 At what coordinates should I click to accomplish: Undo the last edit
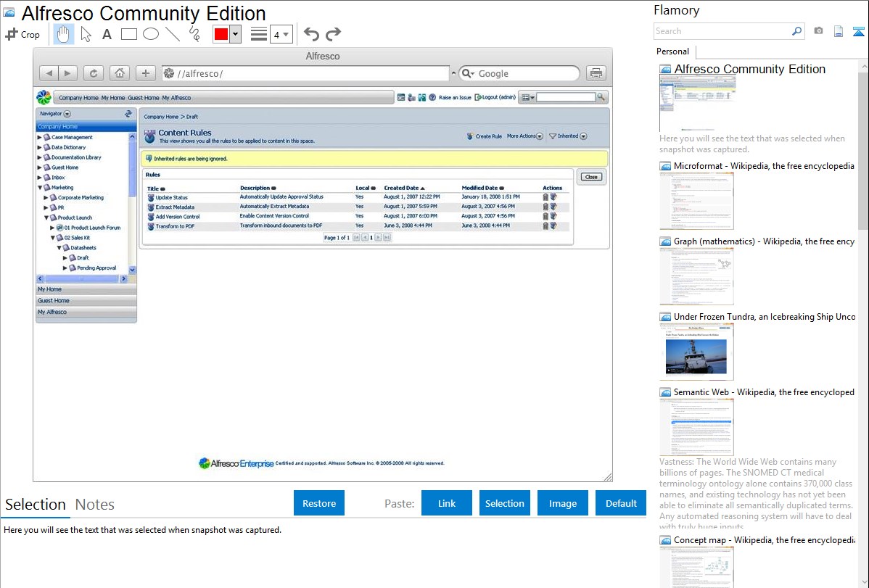[x=311, y=34]
